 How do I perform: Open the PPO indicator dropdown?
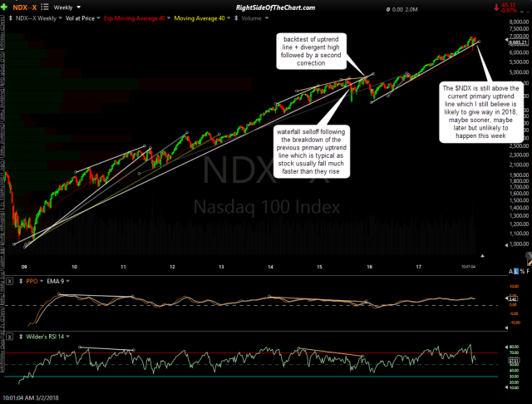pyautogui.click(x=42, y=281)
